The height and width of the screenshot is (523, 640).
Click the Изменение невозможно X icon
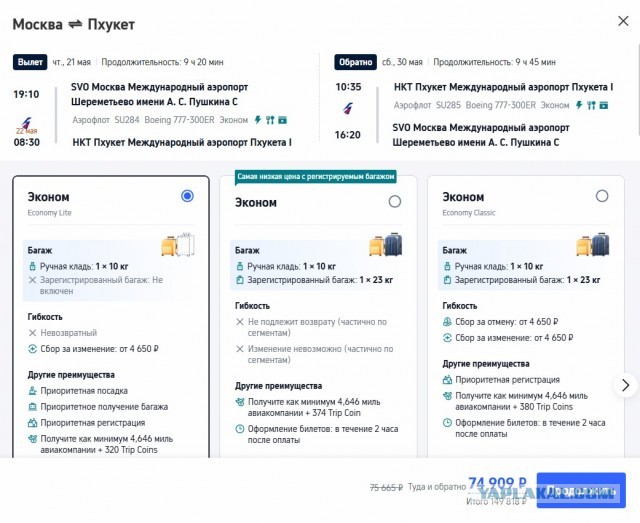240,349
